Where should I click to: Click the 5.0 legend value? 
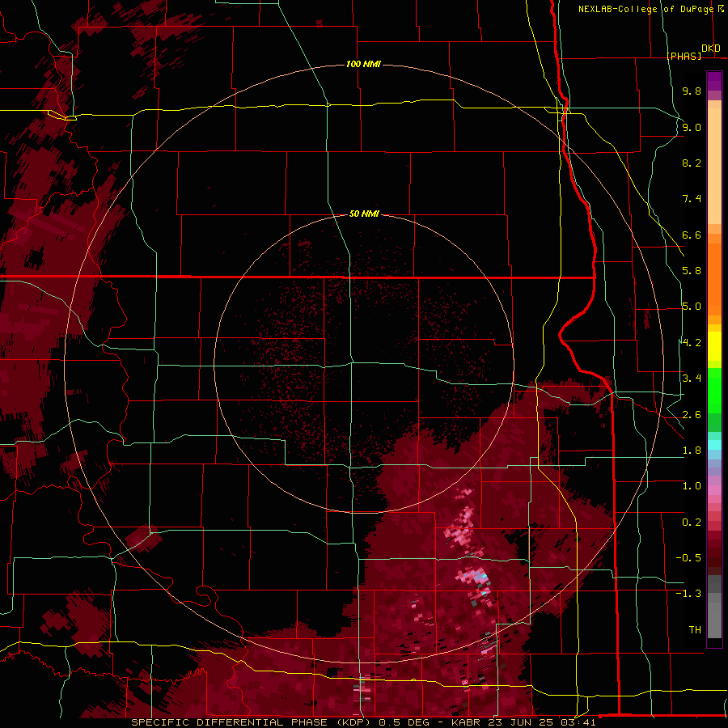(x=692, y=307)
